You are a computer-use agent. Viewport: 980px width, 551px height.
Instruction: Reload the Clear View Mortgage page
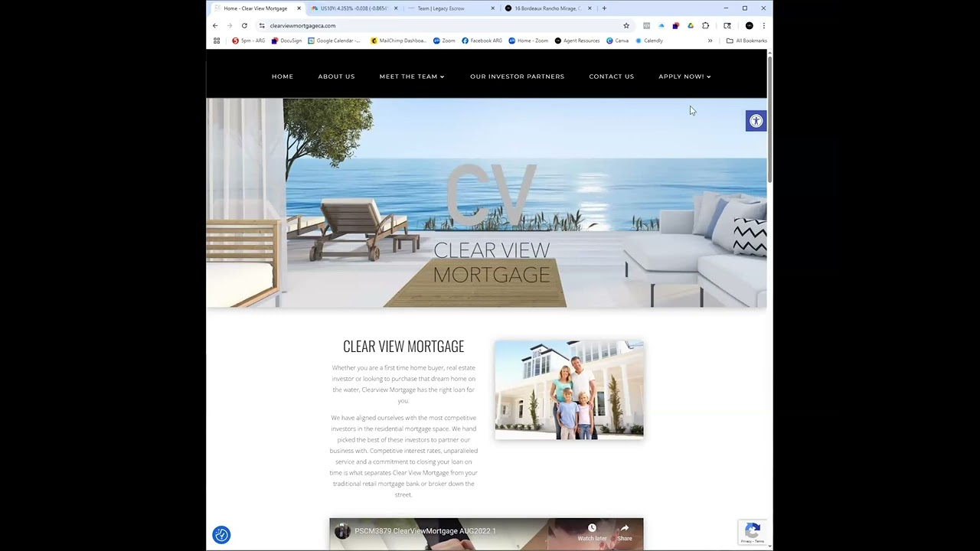[244, 25]
